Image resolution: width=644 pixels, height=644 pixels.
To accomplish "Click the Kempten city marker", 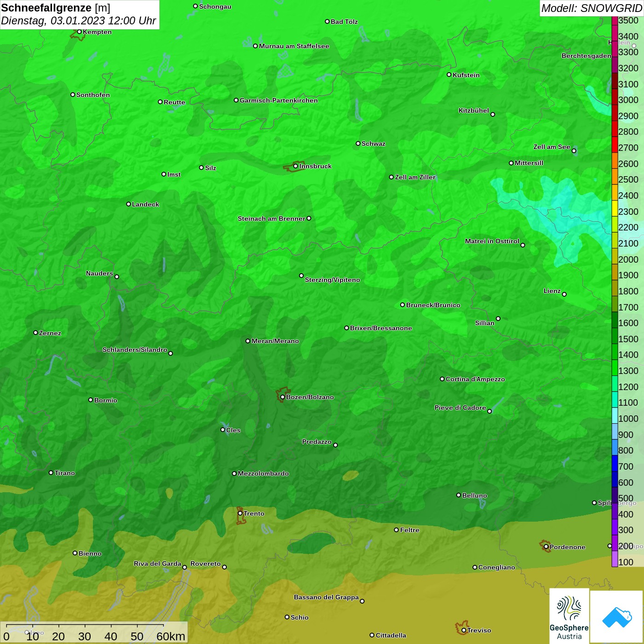I will [x=79, y=32].
